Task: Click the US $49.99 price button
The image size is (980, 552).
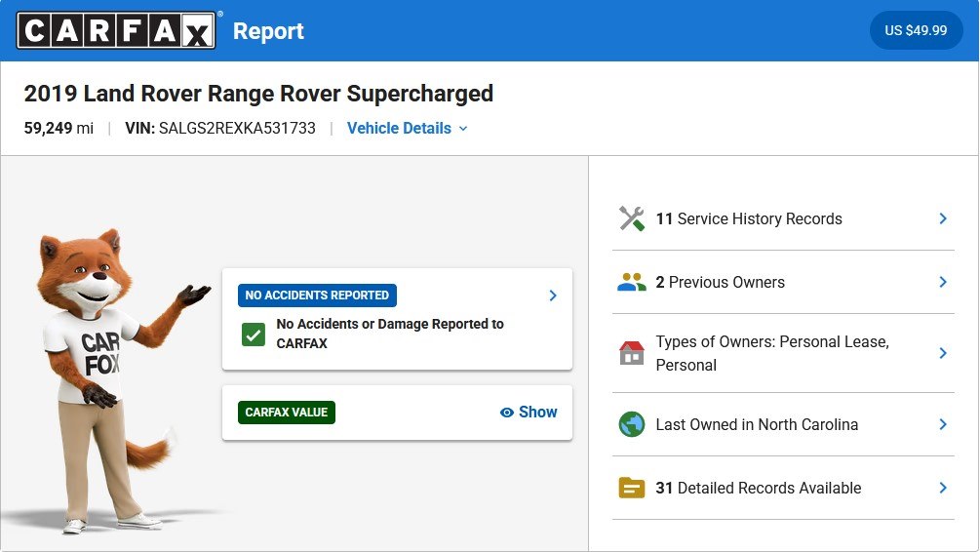Action: tap(916, 30)
